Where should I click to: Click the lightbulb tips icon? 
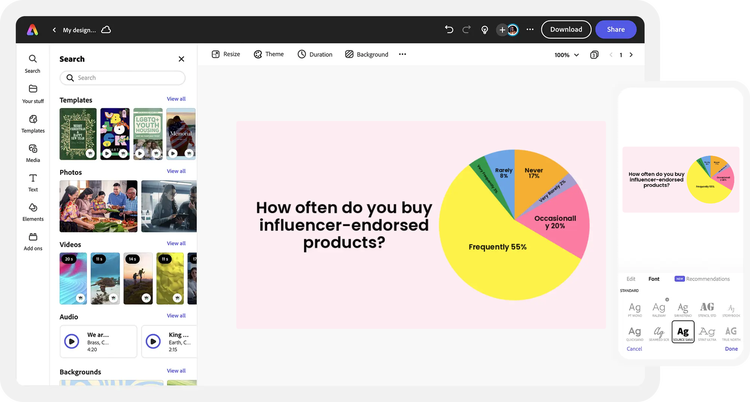click(485, 30)
